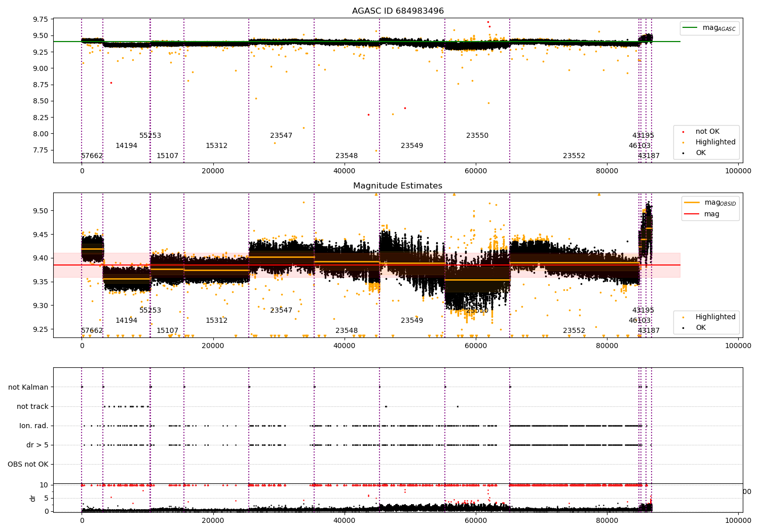
Task: Click the "Ion. rad." axis label
Action: (34, 426)
